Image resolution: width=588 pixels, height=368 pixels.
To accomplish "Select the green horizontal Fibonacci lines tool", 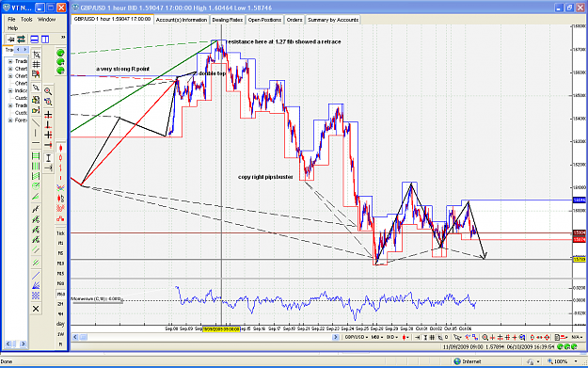I will pos(36,155).
